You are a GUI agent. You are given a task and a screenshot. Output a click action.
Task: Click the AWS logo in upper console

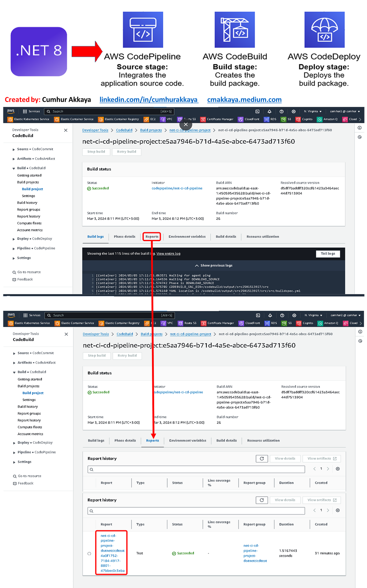(11, 111)
